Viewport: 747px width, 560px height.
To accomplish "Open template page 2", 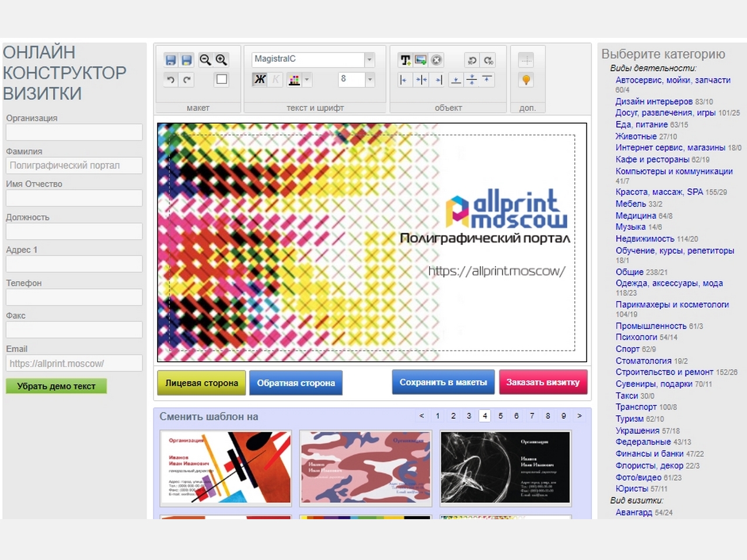I will (x=453, y=416).
